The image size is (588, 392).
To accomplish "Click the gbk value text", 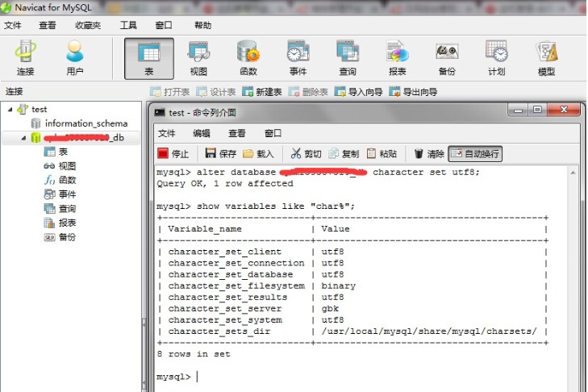I will click(330, 309).
